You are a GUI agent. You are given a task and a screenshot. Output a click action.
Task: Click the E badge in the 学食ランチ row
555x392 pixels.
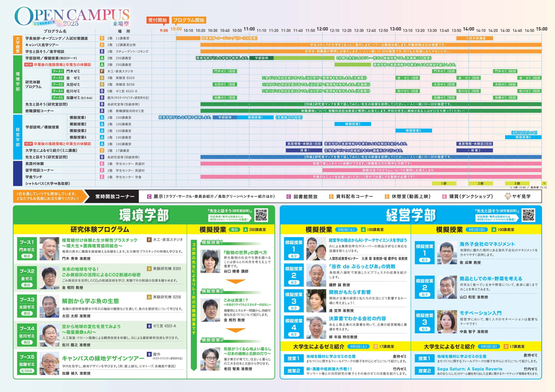pos(102,177)
